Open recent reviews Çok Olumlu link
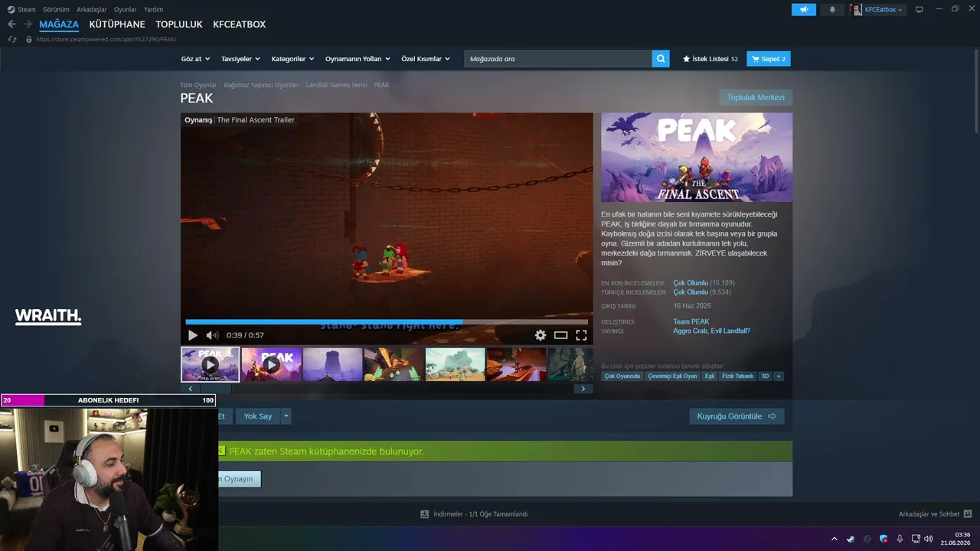 tap(691, 283)
